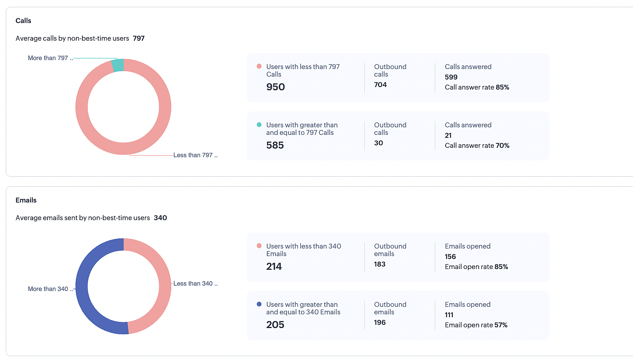Open the 205 users count for Emails

(275, 325)
